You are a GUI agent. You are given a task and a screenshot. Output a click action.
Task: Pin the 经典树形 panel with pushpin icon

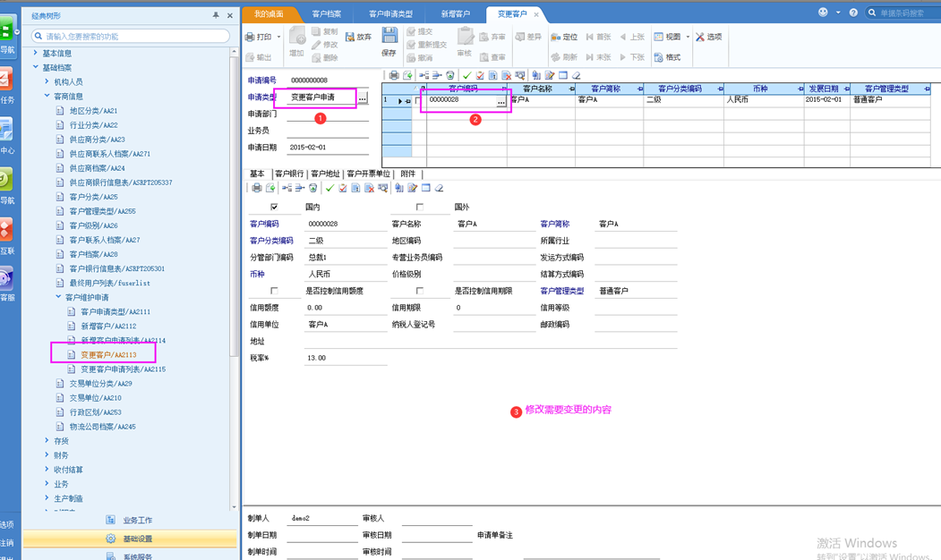pos(216,15)
